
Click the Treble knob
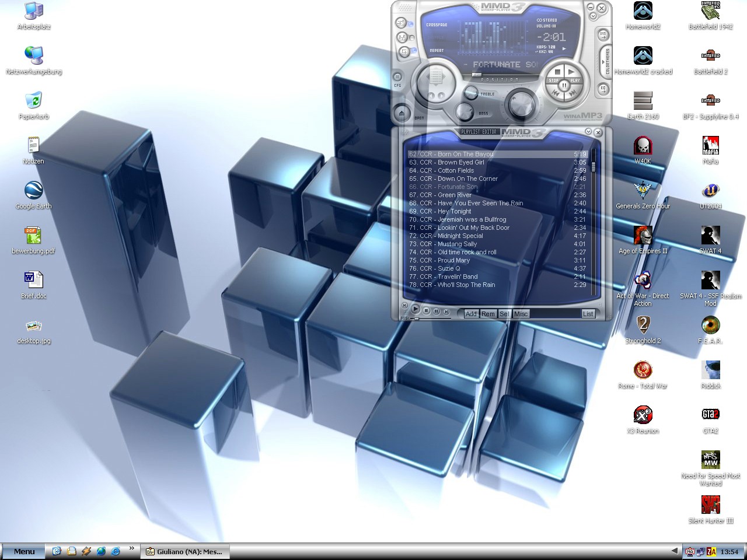point(471,92)
